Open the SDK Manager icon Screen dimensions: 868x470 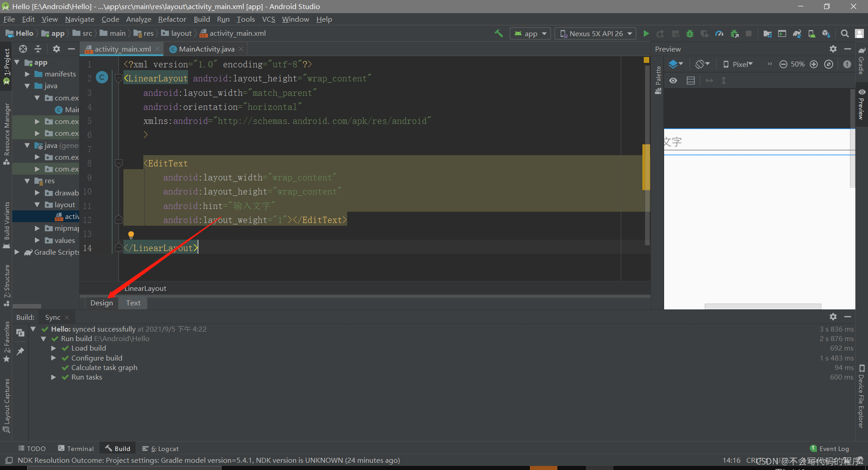click(826, 33)
